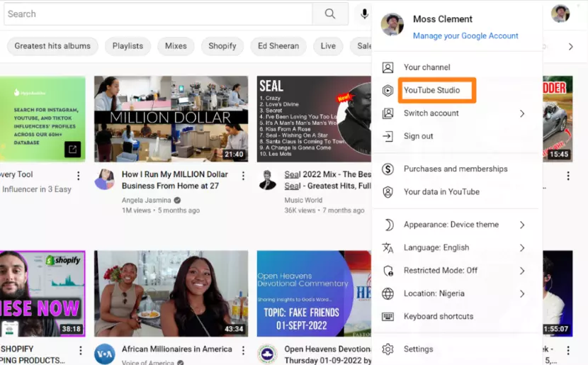588x365 pixels.
Task: Click the Purchases and memberships dollar icon
Action: pos(388,169)
